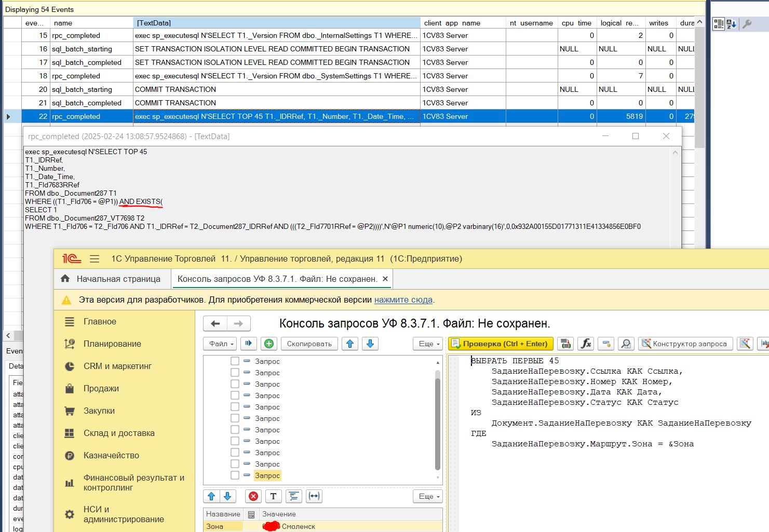The height and width of the screenshot is (532, 769).
Task: Move parameter up in parameters toolbar
Action: click(x=211, y=496)
